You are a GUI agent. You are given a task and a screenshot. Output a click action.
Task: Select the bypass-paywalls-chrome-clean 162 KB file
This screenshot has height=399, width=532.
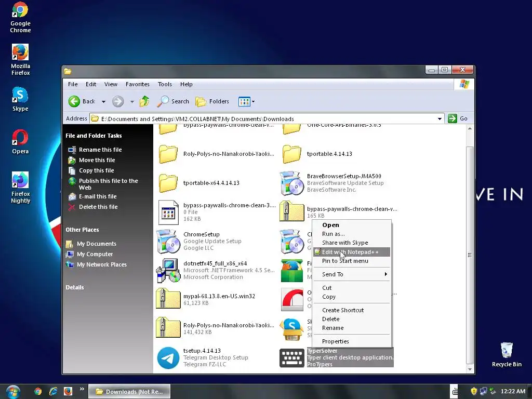(x=217, y=212)
